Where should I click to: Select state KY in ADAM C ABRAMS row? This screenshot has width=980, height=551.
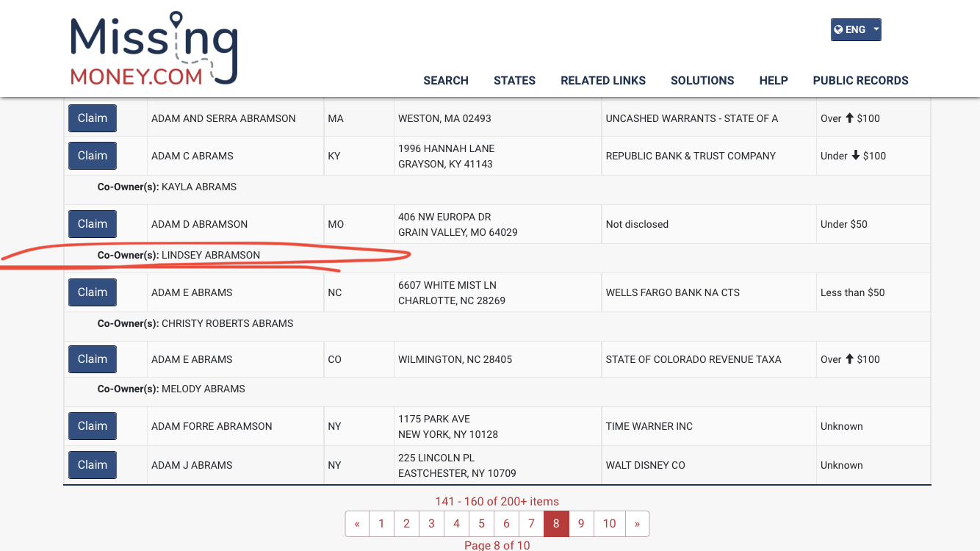point(334,156)
